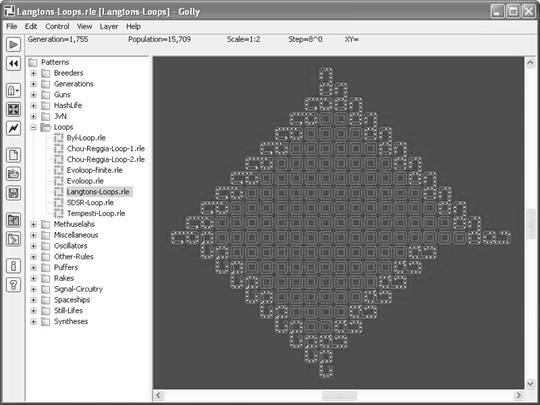
Task: Open a pattern file via the folder icon
Action: 13,174
